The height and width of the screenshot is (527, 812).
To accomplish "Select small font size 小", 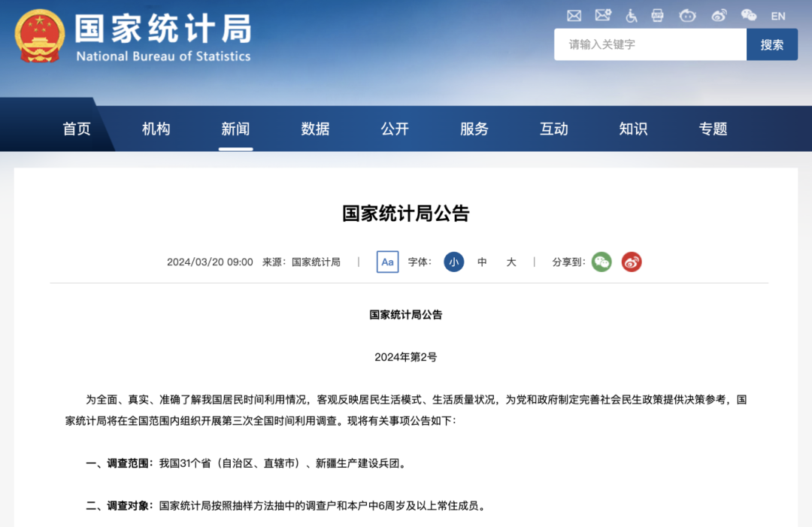I will click(453, 262).
